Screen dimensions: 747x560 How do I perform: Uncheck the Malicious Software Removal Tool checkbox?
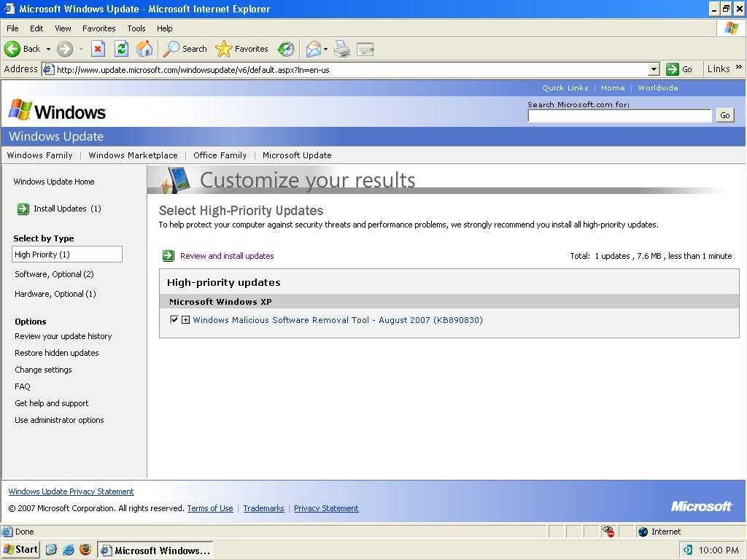(174, 319)
